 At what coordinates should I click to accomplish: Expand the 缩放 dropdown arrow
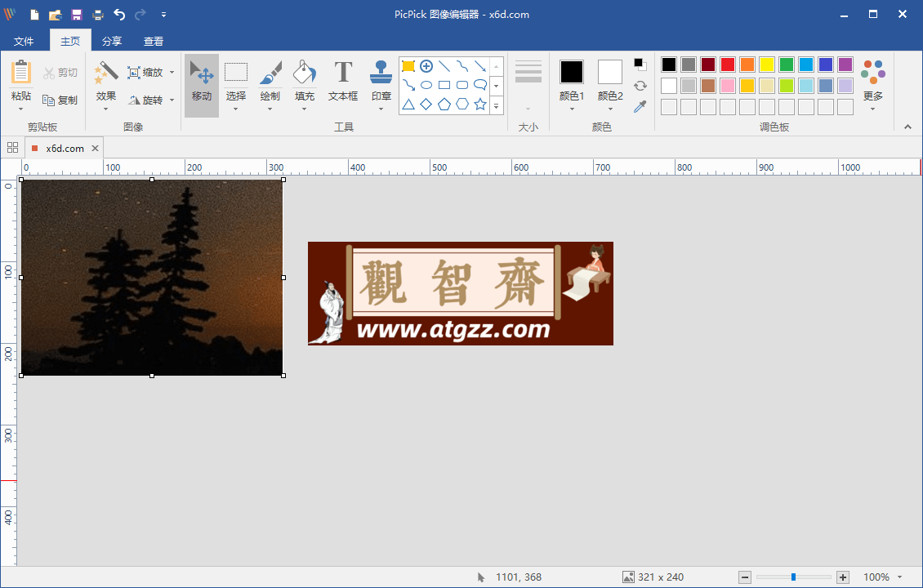coord(172,73)
